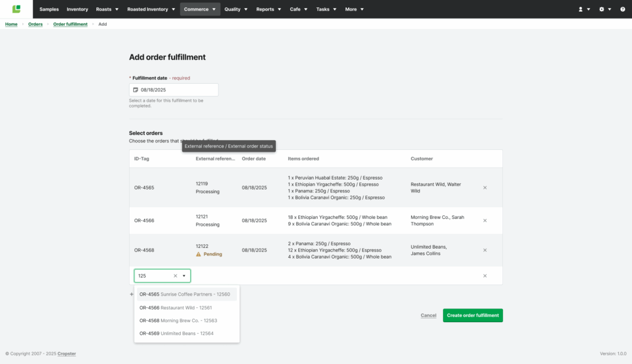Expand the Roasts menu
Image resolution: width=632 pixels, height=364 pixels.
click(107, 9)
